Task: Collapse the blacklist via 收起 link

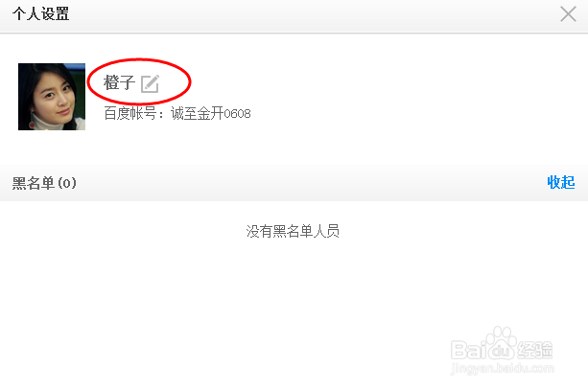Action: coord(561,182)
